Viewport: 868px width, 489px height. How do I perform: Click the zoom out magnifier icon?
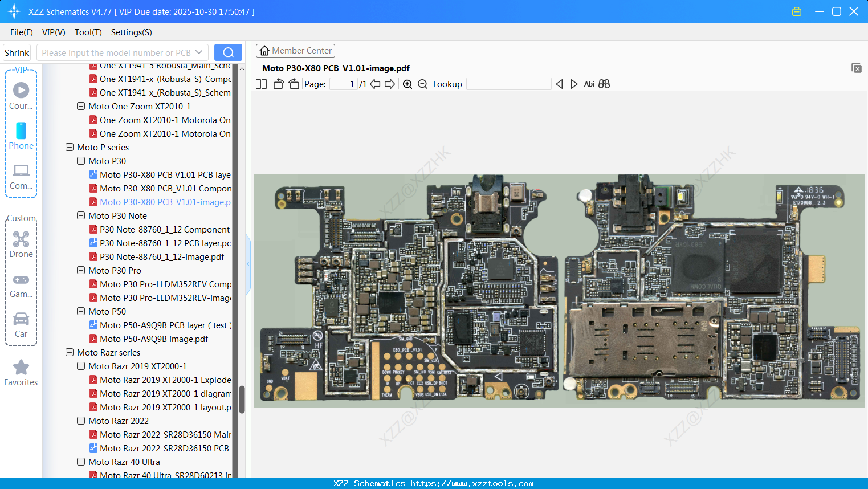pos(422,84)
